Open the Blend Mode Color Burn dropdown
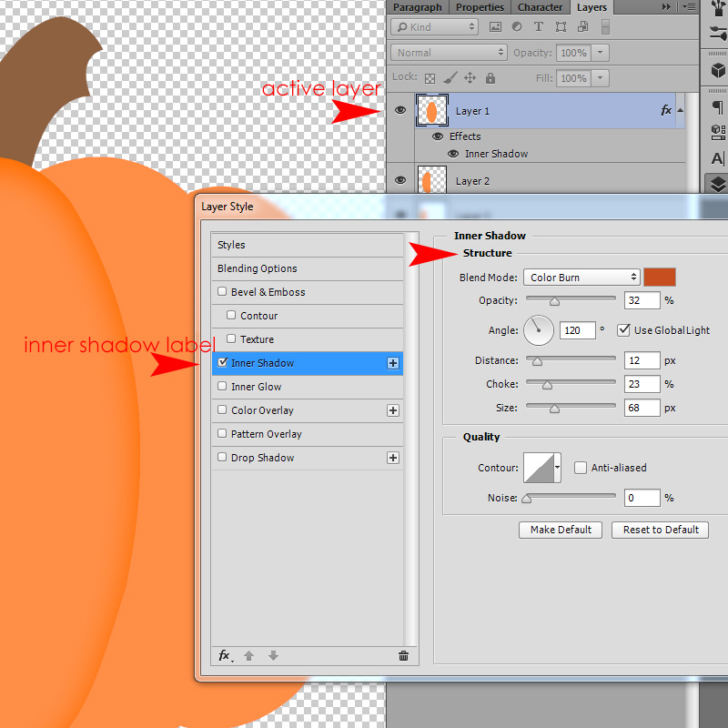728x728 pixels. coord(581,278)
